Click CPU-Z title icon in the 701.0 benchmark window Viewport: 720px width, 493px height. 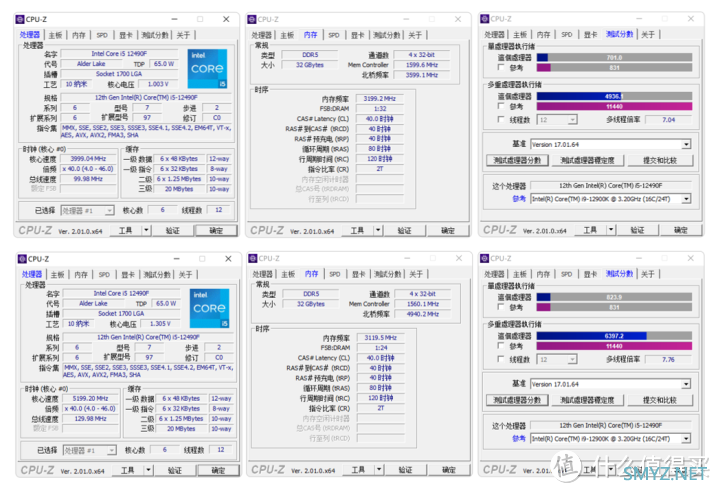pos(484,19)
